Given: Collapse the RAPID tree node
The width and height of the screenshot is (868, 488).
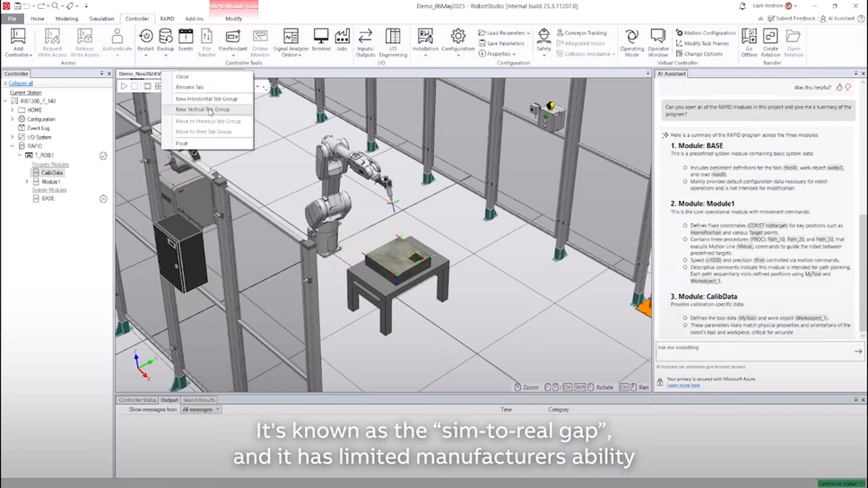Looking at the screenshot, I should [x=13, y=146].
